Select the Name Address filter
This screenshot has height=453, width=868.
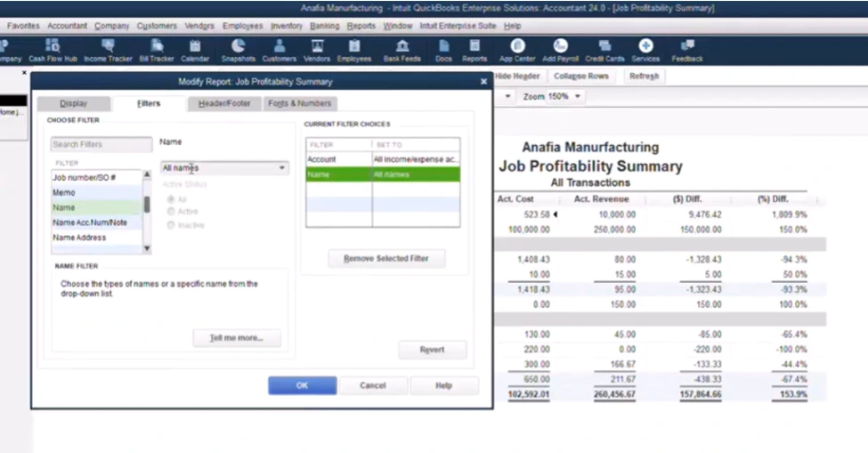tap(97, 238)
